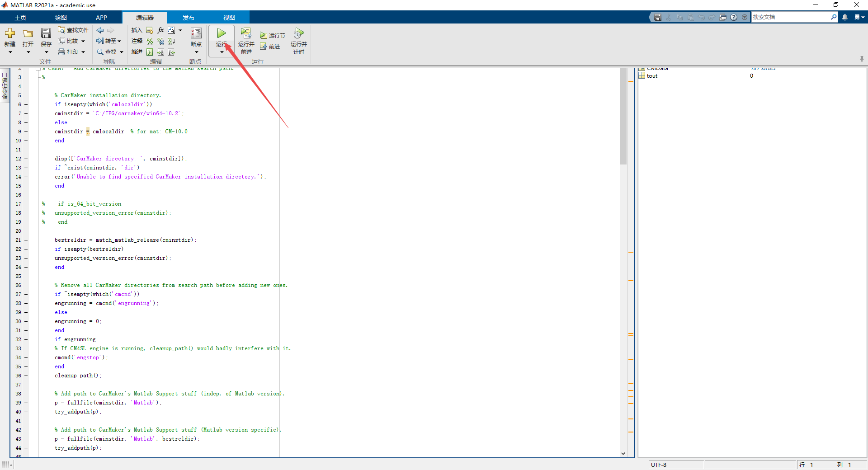Open the Open (打开) dropdown arrow

[x=28, y=52]
